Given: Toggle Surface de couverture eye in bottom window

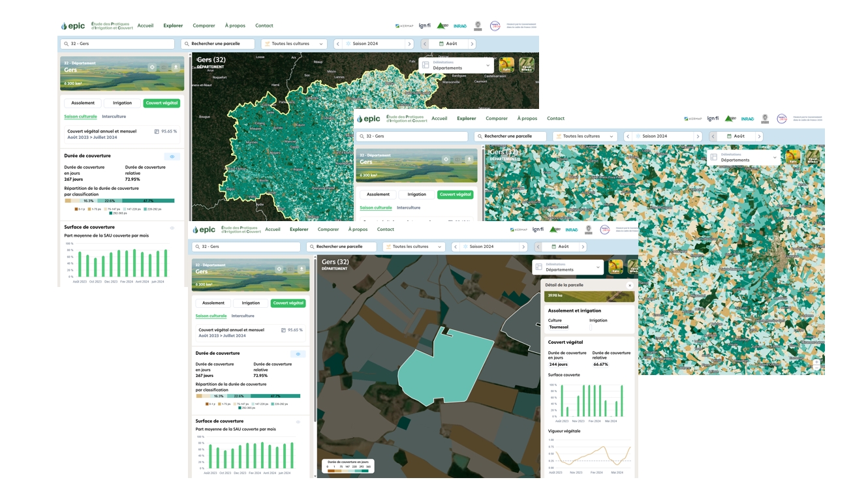Looking at the screenshot, I should [298, 422].
